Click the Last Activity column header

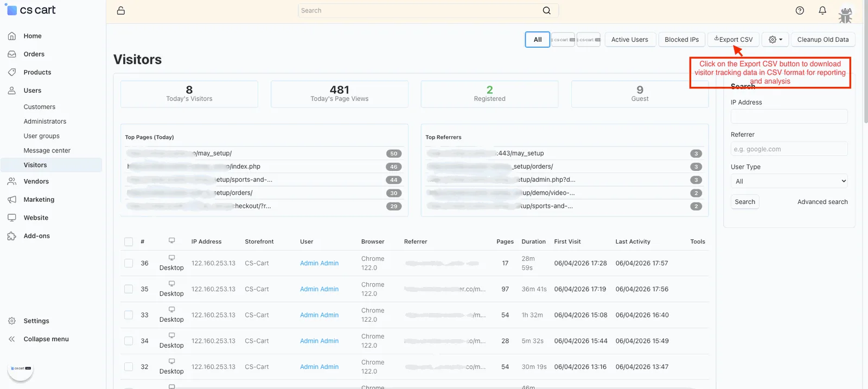(633, 241)
